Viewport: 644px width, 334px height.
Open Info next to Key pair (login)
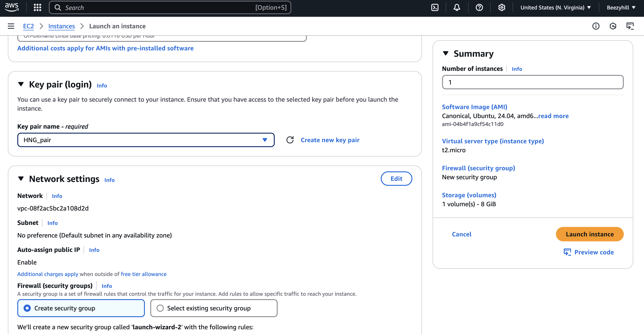click(102, 86)
